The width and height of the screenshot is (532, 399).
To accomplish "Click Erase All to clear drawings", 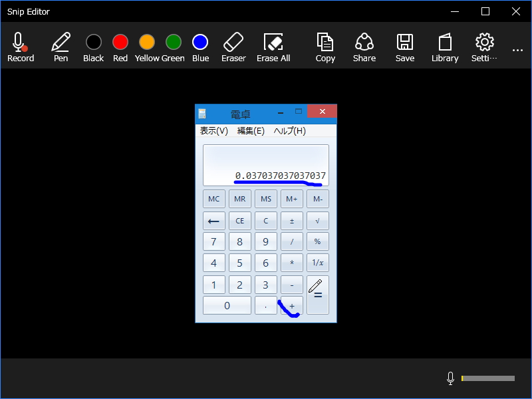I will click(273, 47).
